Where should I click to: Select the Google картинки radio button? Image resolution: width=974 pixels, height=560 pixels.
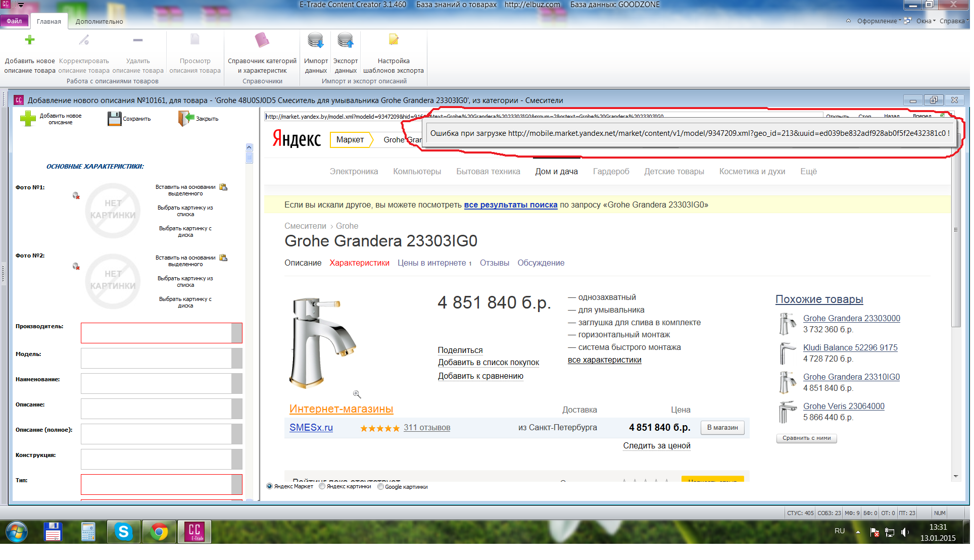pos(380,486)
